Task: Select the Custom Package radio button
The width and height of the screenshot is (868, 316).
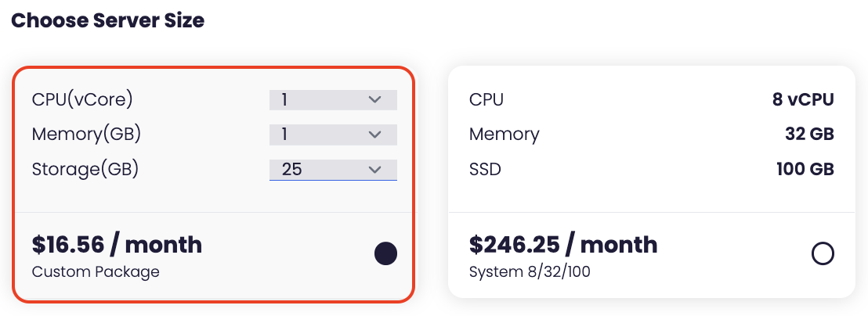Action: click(x=385, y=253)
